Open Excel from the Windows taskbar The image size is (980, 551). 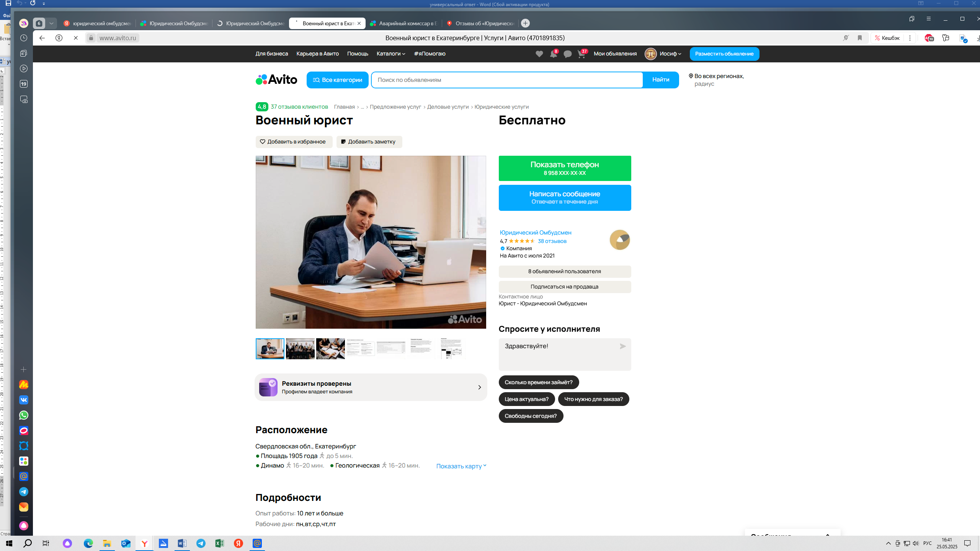[x=220, y=543]
